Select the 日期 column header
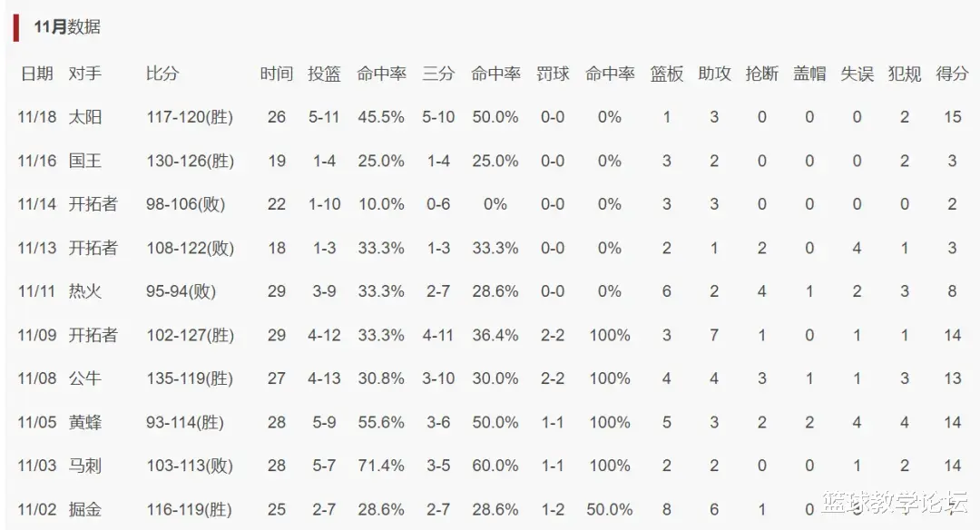The width and height of the screenshot is (980, 530). point(37,74)
